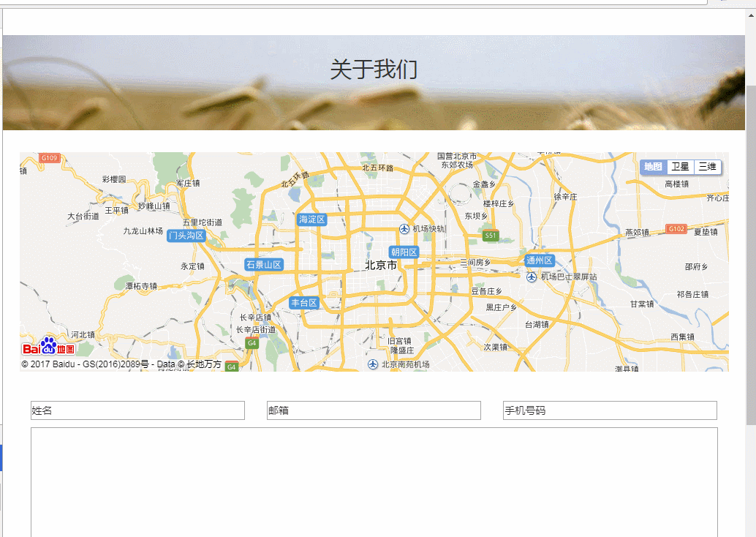The height and width of the screenshot is (537, 756).
Task: Click the 通州区 district label
Action: [540, 260]
